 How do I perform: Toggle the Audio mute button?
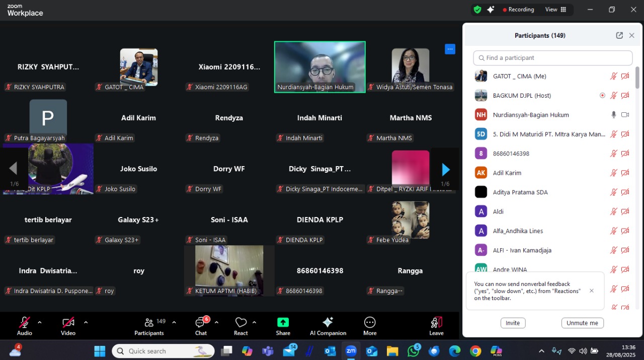24,323
